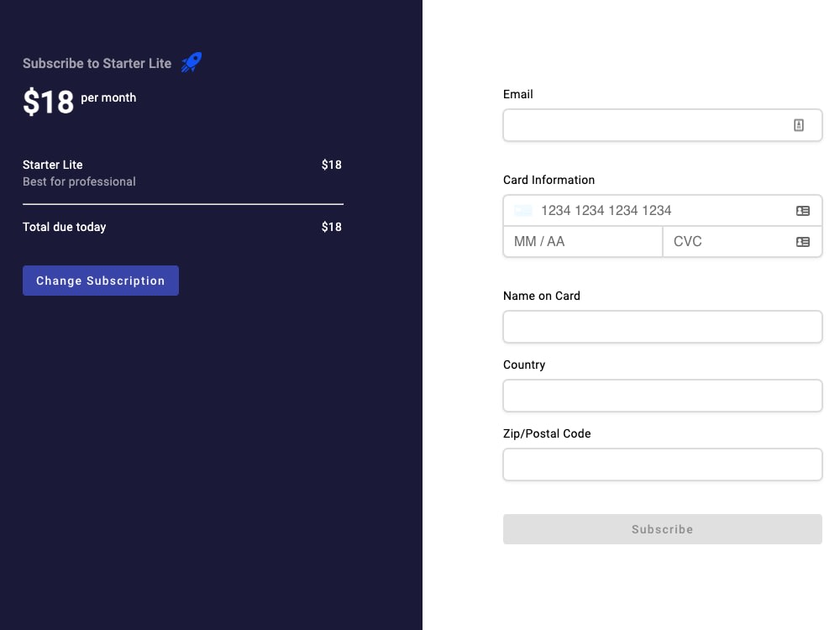Image resolution: width=840 pixels, height=630 pixels.
Task: Focus the Email input field
Action: pos(662,125)
